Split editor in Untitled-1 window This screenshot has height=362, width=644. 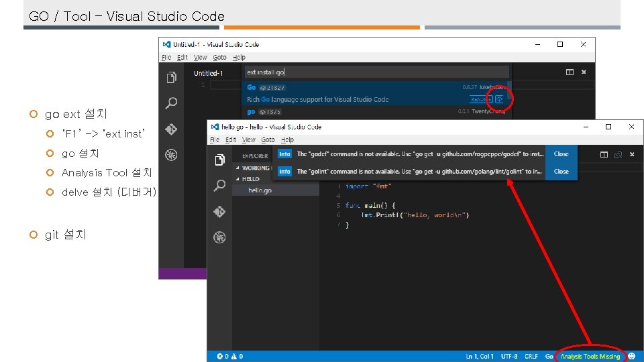[x=570, y=72]
